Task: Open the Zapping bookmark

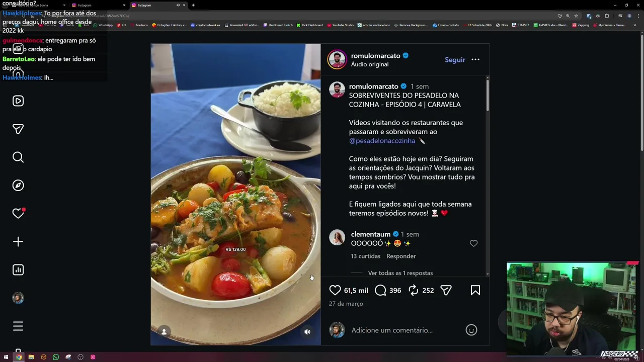Action: tap(581, 25)
